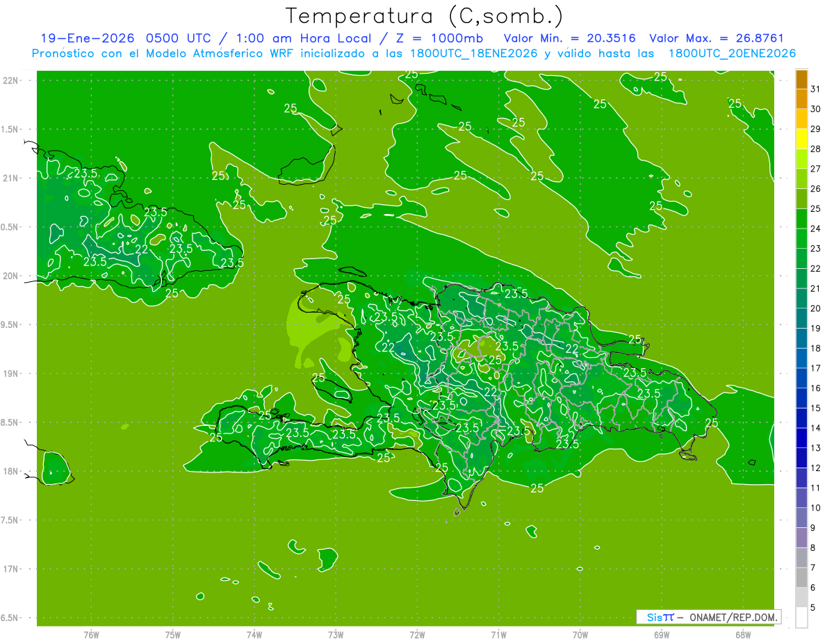Screen dimensions: 834x644
Task: Click the yellow color bar segment between 28 and 29
Action: (801, 139)
